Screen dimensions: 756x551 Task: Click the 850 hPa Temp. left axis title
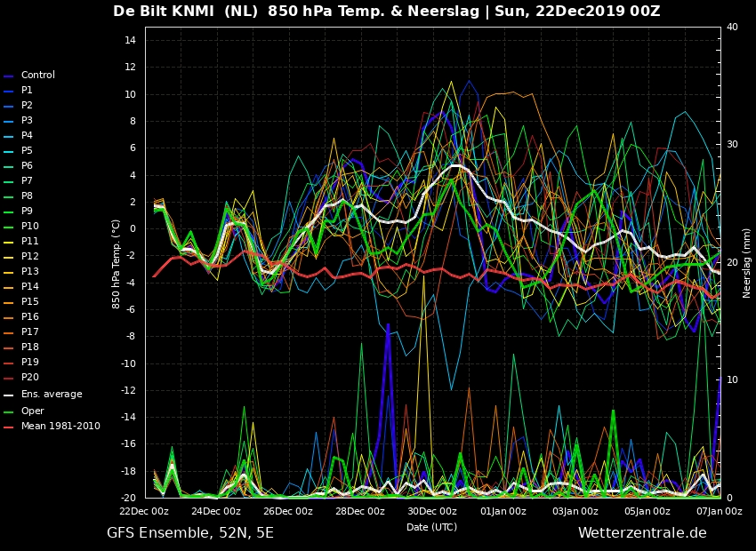tap(117, 264)
